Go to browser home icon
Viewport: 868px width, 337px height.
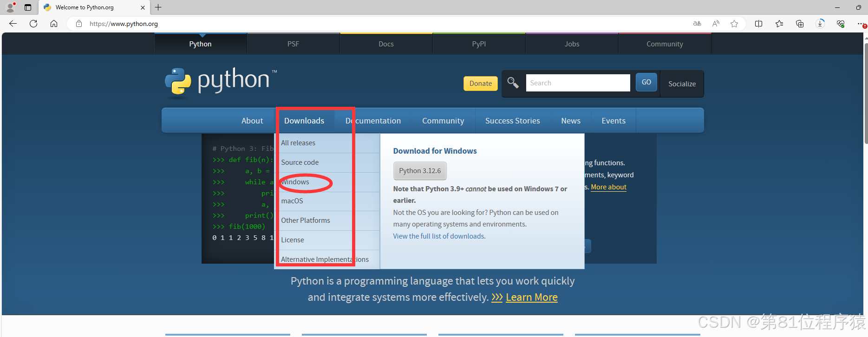coord(54,24)
